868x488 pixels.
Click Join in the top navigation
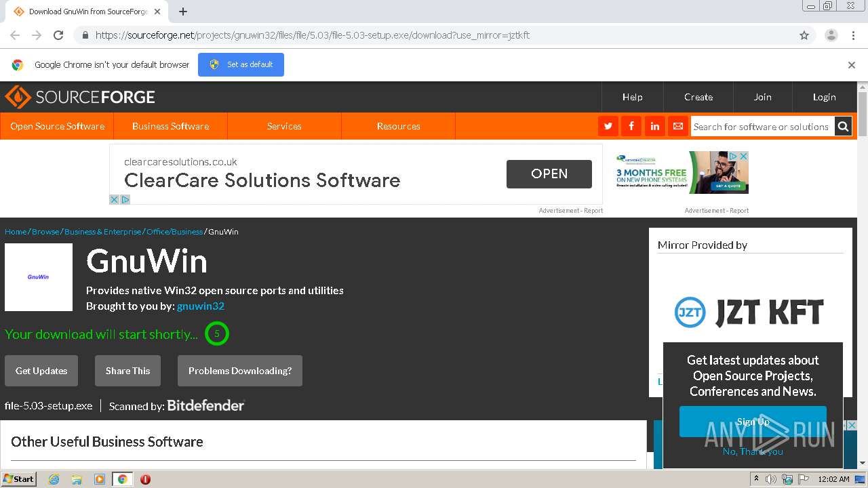pyautogui.click(x=763, y=97)
